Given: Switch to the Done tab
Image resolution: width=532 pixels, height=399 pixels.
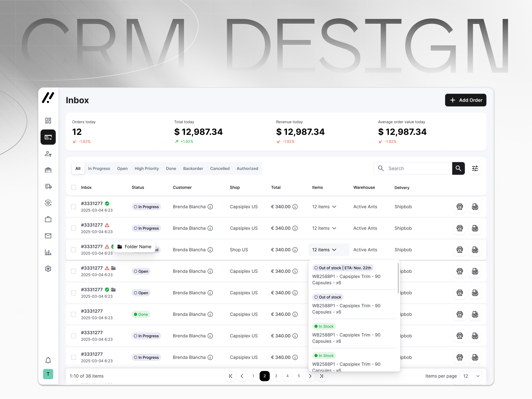Looking at the screenshot, I should 171,169.
